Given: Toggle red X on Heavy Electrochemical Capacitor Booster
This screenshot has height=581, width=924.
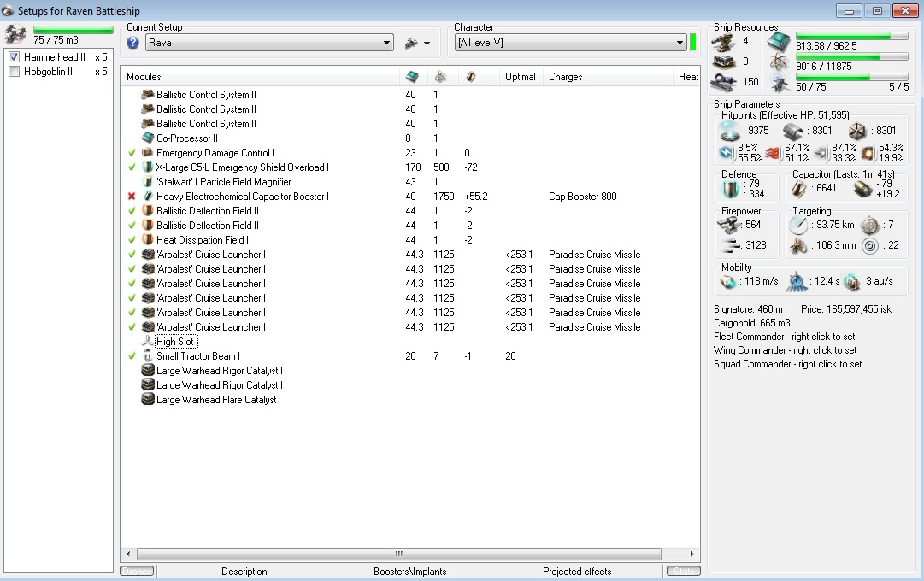Looking at the screenshot, I should click(132, 197).
